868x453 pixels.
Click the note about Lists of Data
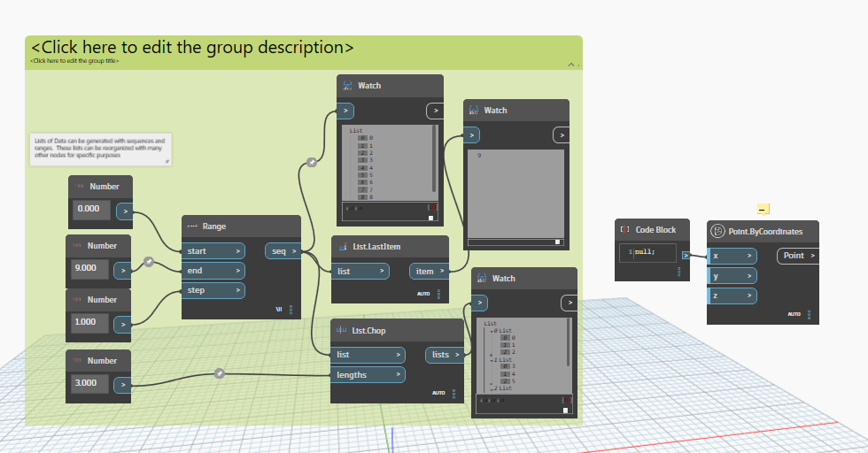click(x=100, y=149)
